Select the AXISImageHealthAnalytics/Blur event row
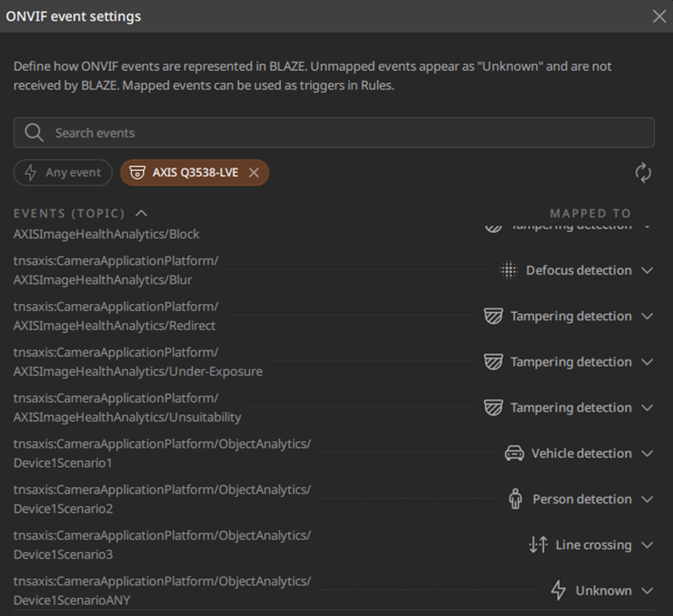The width and height of the screenshot is (673, 616). click(x=334, y=270)
